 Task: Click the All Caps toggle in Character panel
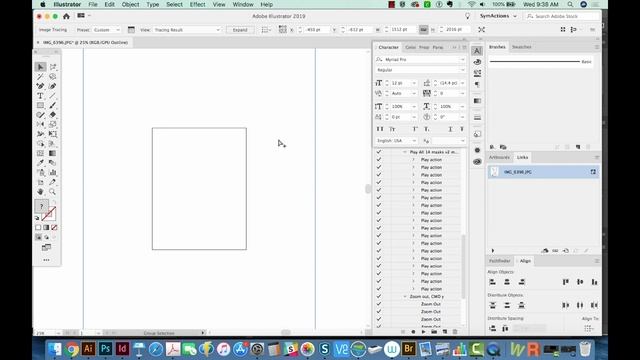(x=380, y=129)
